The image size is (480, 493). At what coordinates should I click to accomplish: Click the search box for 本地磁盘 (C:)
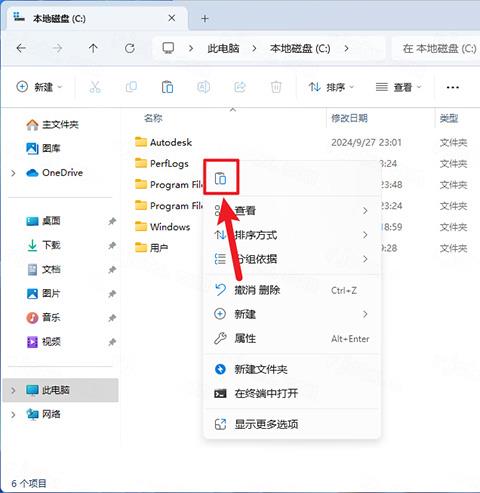436,49
